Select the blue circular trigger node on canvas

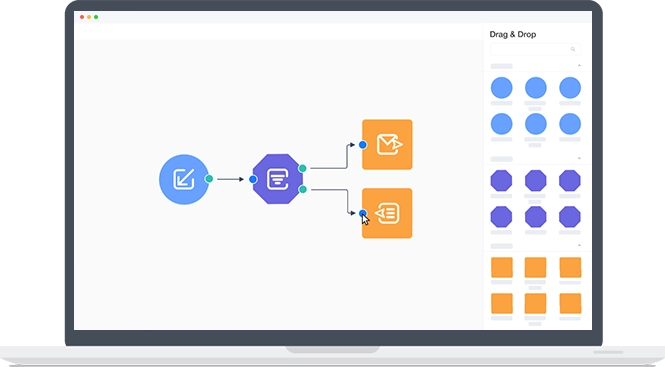(x=184, y=179)
